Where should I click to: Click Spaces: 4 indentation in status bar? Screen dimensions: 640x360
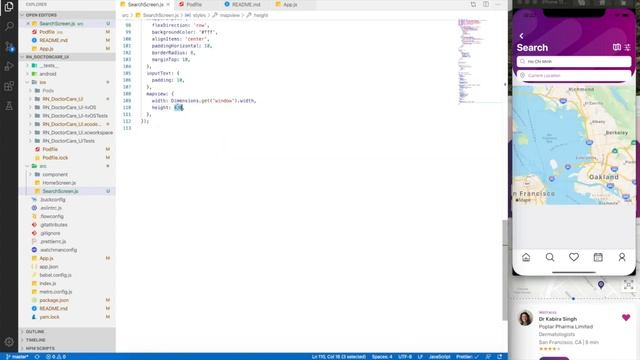[382, 357]
